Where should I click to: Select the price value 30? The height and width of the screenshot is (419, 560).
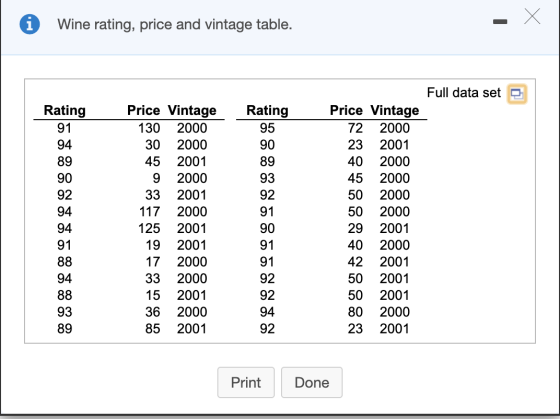pos(152,145)
